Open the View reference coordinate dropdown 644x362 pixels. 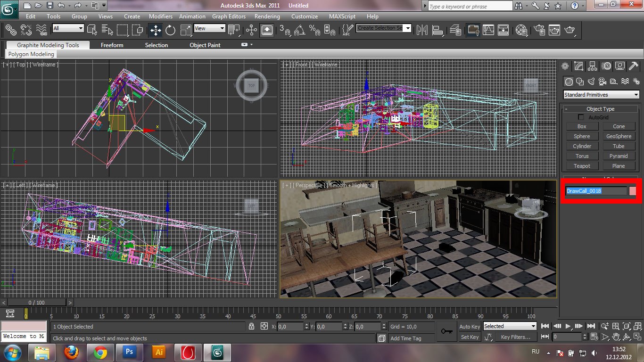[x=210, y=28]
